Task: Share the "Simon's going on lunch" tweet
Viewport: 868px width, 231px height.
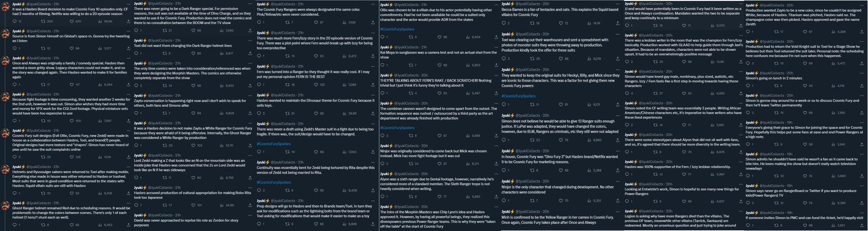Action: point(864,86)
